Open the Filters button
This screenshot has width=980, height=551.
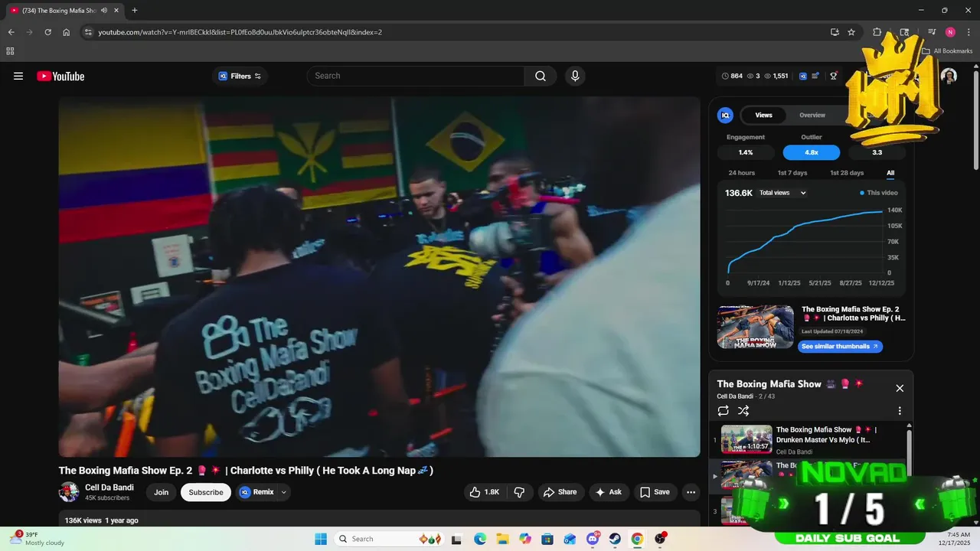[240, 76]
